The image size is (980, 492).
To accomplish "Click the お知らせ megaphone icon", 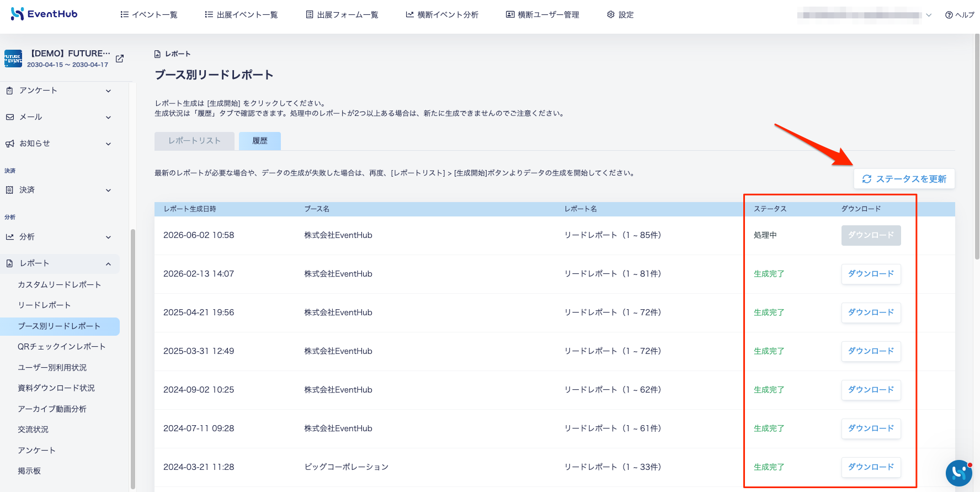I will click(x=9, y=144).
